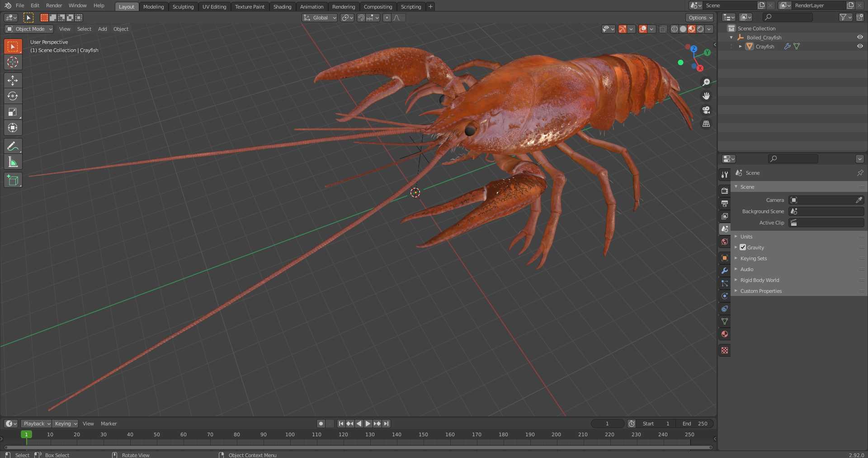Toggle X-ray mode
Screen dimensions: 868x458
(663, 29)
